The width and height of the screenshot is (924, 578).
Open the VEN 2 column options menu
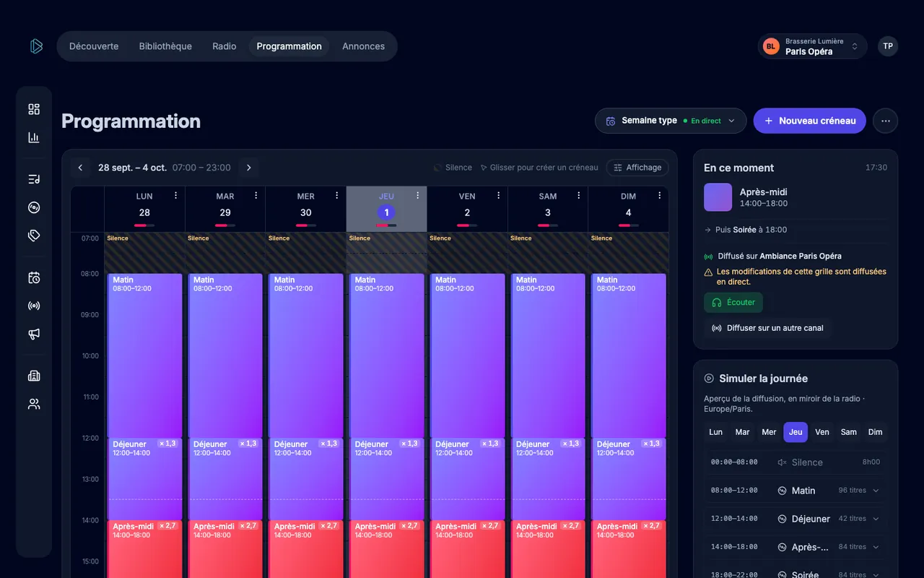498,196
